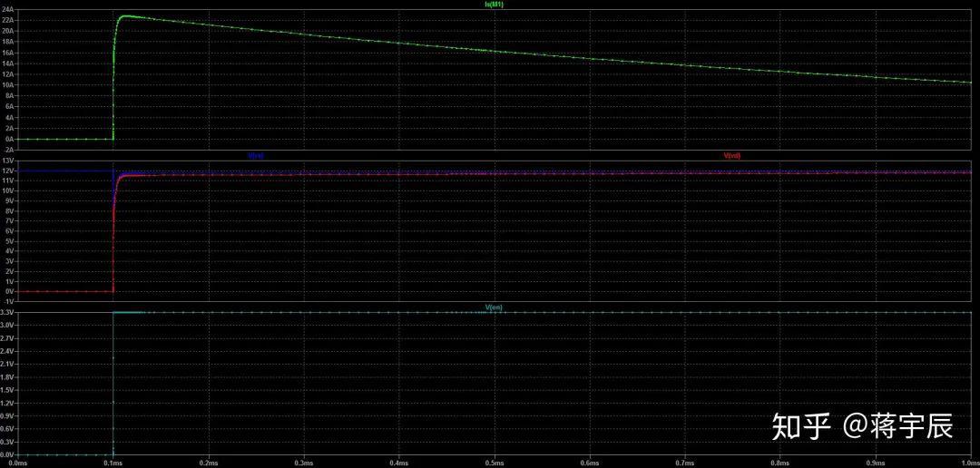Click the 0.6ms time axis label
The width and height of the screenshot is (980, 468).
[x=590, y=463]
